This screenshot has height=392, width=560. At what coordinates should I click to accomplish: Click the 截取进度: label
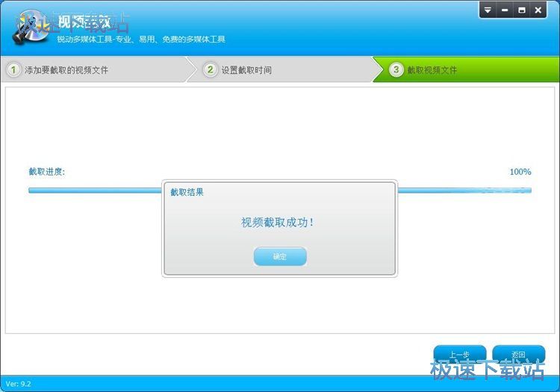[x=47, y=172]
